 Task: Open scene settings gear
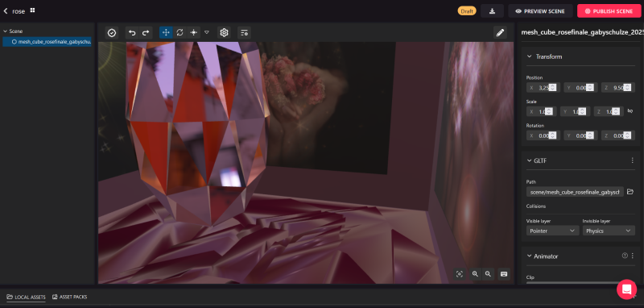point(224,33)
